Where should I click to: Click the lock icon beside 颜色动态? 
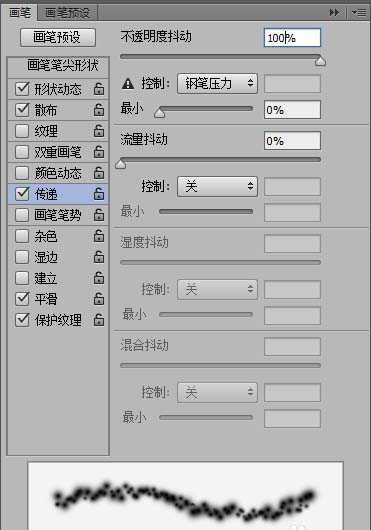click(x=99, y=173)
